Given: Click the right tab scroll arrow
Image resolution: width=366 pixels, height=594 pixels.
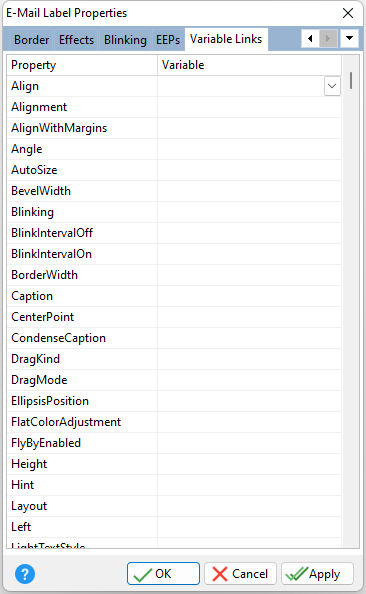Looking at the screenshot, I should pos(328,39).
